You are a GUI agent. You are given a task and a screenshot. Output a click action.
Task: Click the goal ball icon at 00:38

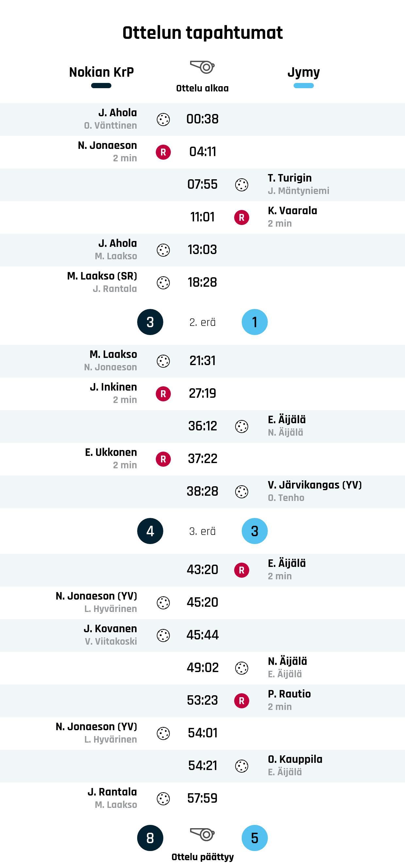[x=163, y=120]
